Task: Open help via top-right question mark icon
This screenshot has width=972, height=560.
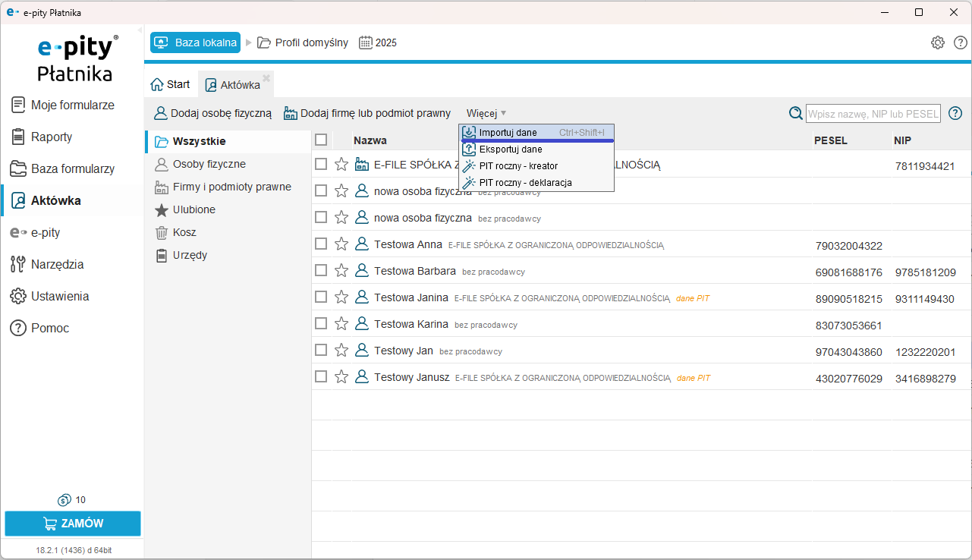Action: pos(961,42)
